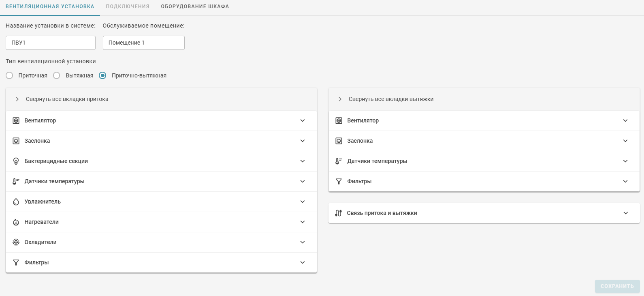Click the snowflake icon beside Охладители
The width and height of the screenshot is (644, 296).
pyautogui.click(x=16, y=242)
